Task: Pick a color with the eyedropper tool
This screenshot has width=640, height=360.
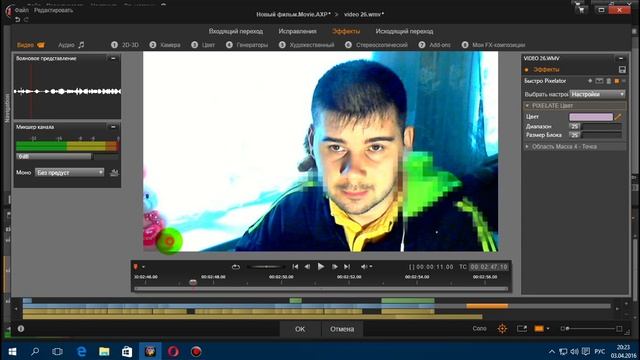Action: pos(618,117)
